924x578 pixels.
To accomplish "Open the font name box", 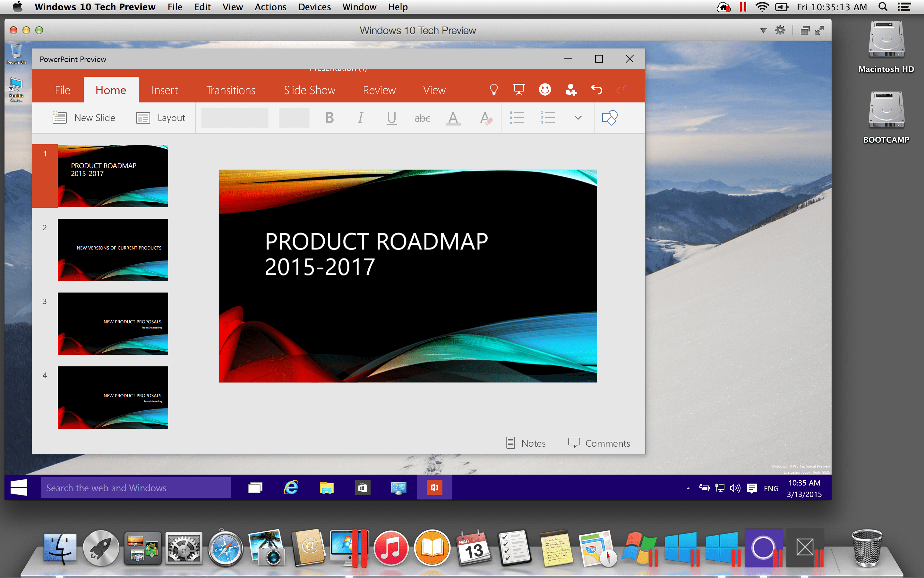I will pyautogui.click(x=235, y=118).
